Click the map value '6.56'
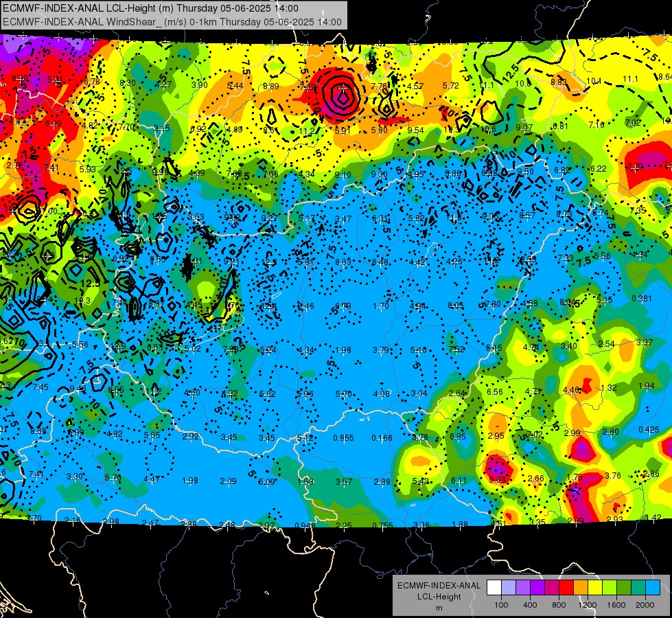This screenshot has height=618, width=672. click(495, 391)
